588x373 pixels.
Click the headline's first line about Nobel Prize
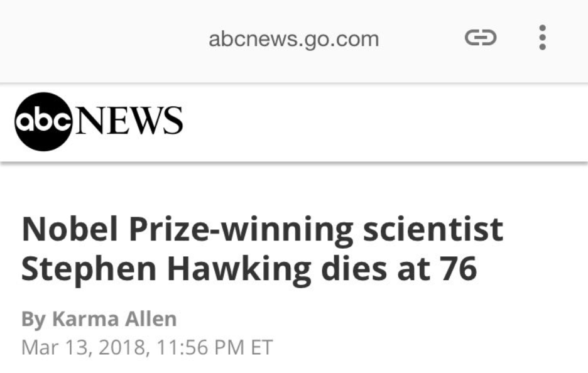coord(262,230)
